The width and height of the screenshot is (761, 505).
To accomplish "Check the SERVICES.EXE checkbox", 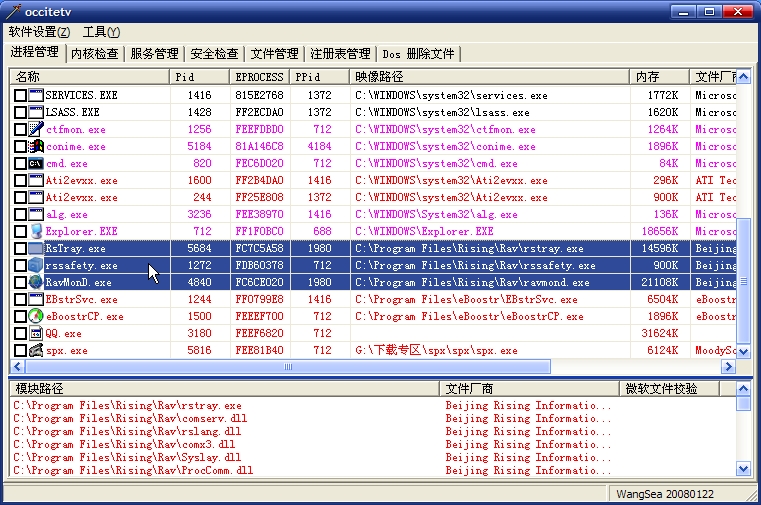I will pos(20,95).
